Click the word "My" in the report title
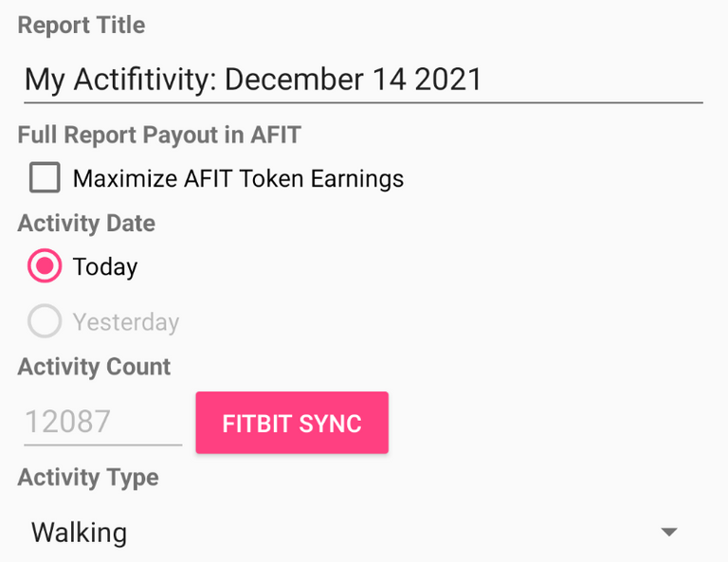728x562 pixels. pos(44,79)
